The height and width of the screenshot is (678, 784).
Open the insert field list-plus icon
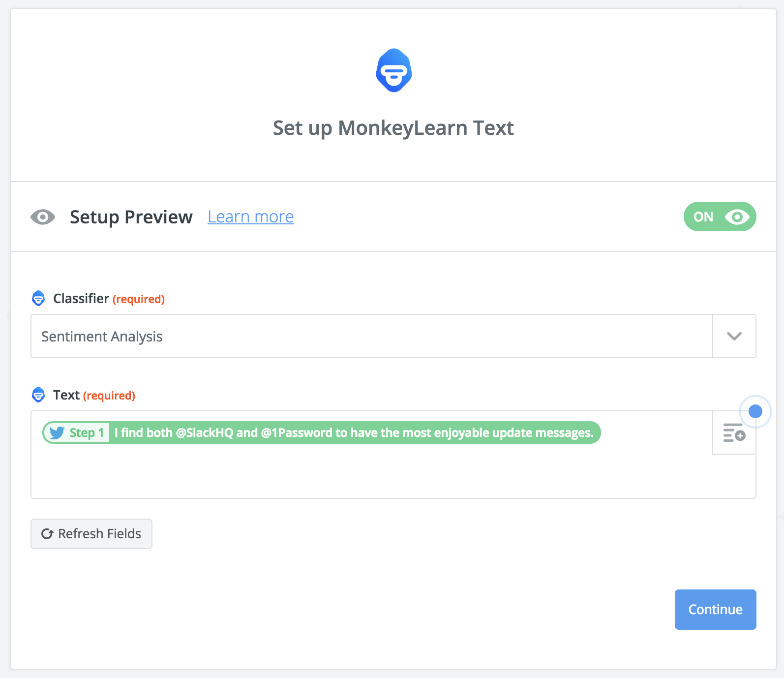pos(734,433)
